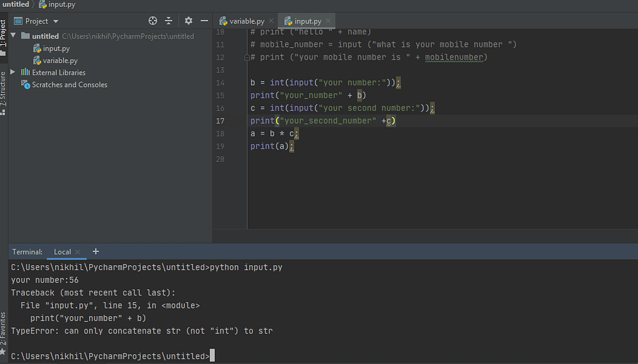Select input.py in project tree
638x364 pixels.
(52, 49)
